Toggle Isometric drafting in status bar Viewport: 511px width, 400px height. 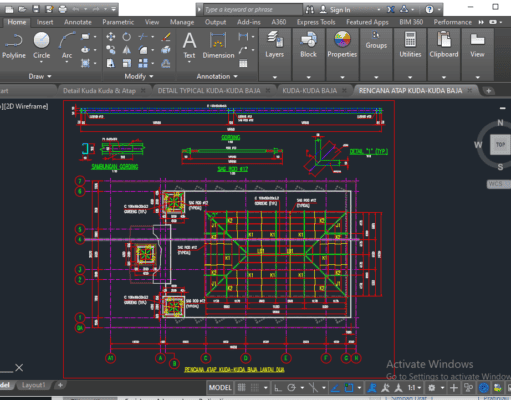(313, 387)
